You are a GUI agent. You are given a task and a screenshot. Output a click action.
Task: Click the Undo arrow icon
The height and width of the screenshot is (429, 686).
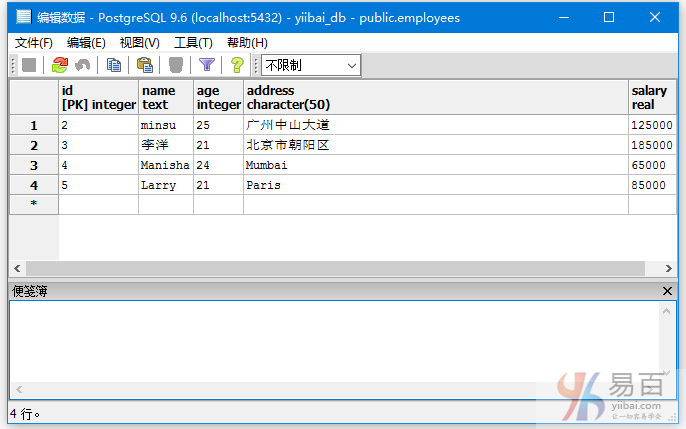83,65
